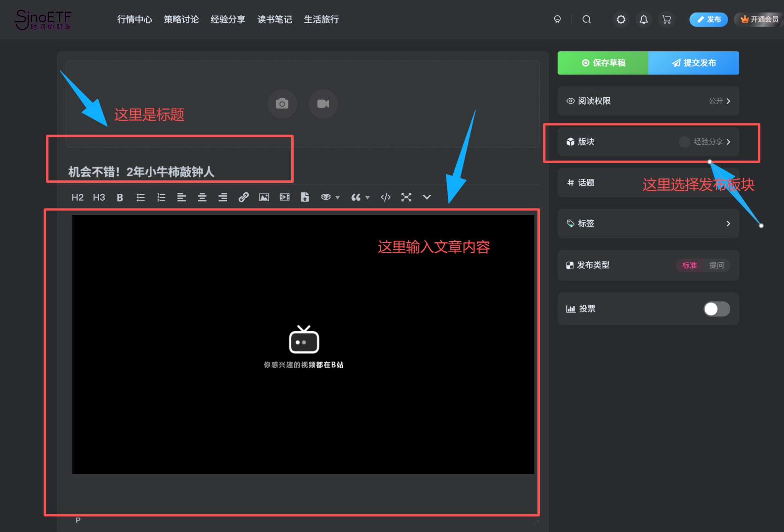Toggle fullscreen mode in the editor
Viewport: 784px width, 532px height.
pos(406,197)
